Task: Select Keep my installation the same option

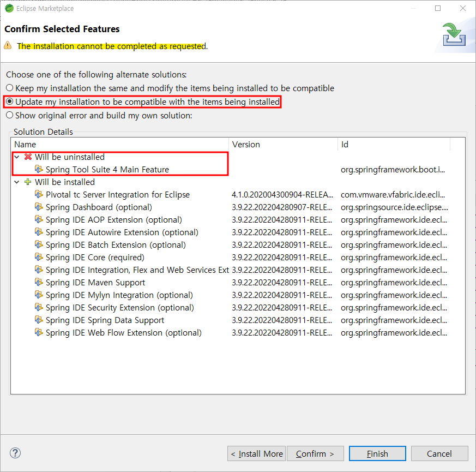Action: click(170, 88)
